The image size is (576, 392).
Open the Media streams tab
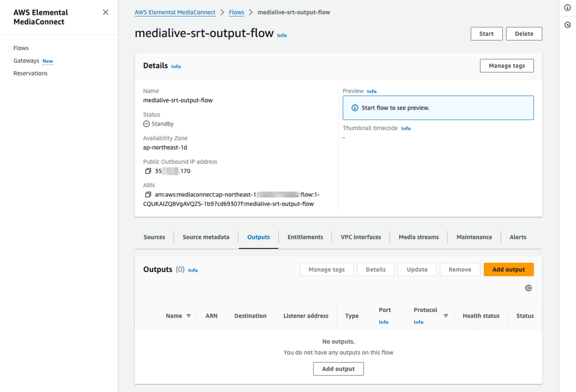[419, 237]
